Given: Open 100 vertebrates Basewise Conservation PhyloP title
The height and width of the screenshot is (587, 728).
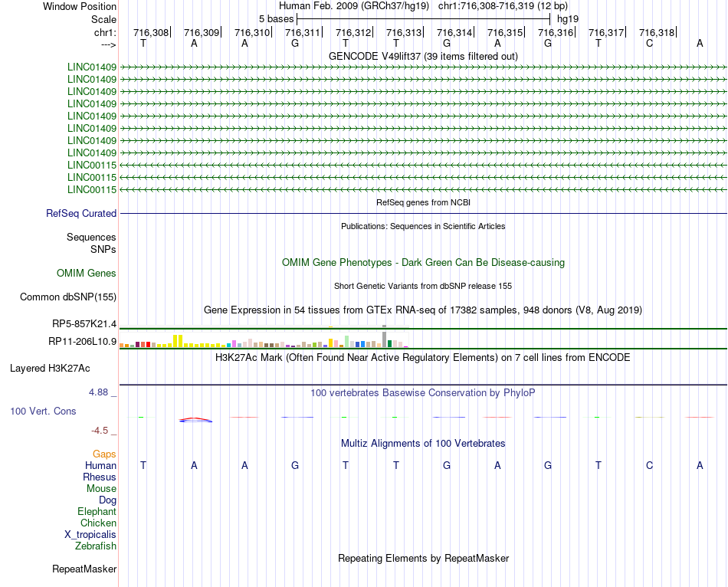Looking at the screenshot, I should tap(423, 393).
